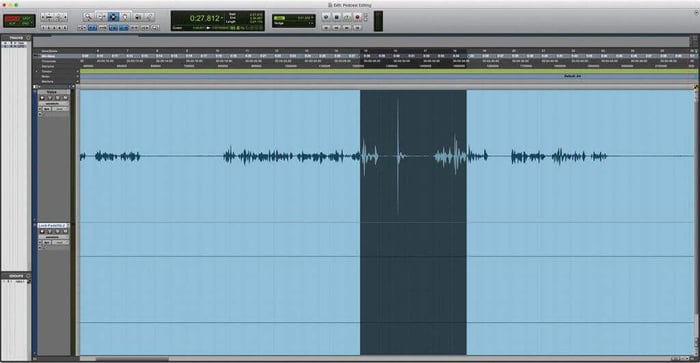The height and width of the screenshot is (363, 700).
Task: Click the Samples ruler label
Action: pyautogui.click(x=48, y=66)
